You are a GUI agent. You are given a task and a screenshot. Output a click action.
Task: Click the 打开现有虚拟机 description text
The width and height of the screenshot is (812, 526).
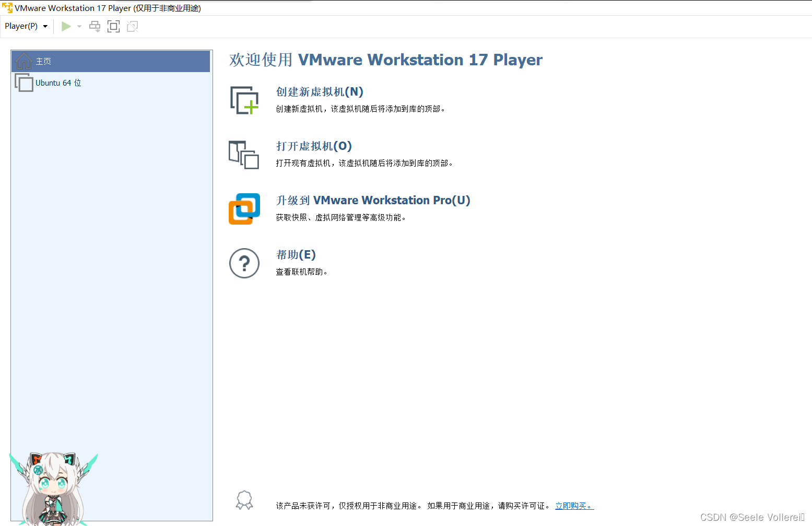[364, 163]
